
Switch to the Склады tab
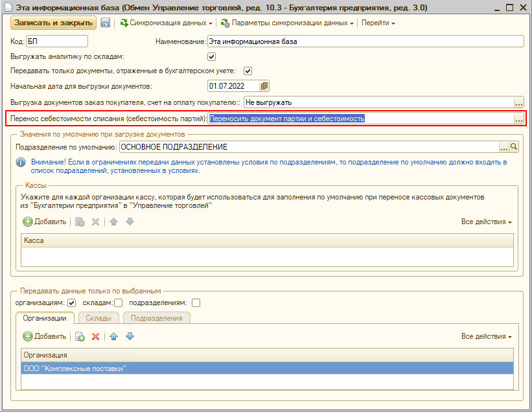pos(98,318)
